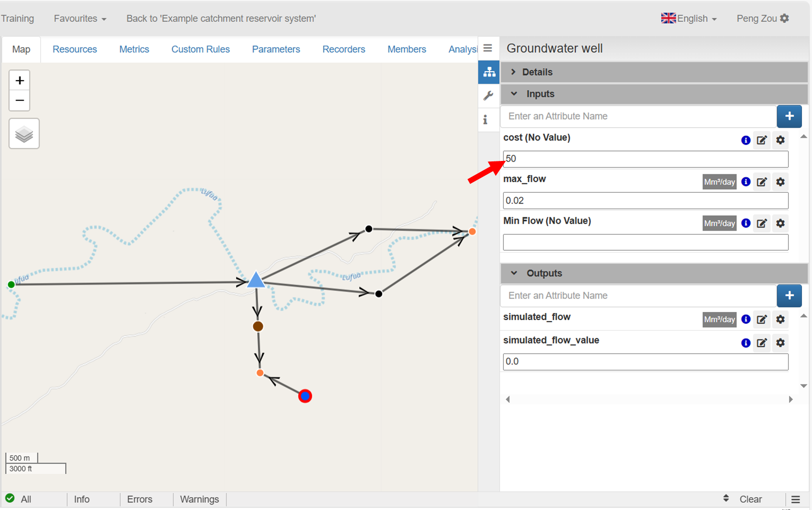812x510 pixels.
Task: Add a new input attribute with plus button
Action: pyautogui.click(x=789, y=116)
